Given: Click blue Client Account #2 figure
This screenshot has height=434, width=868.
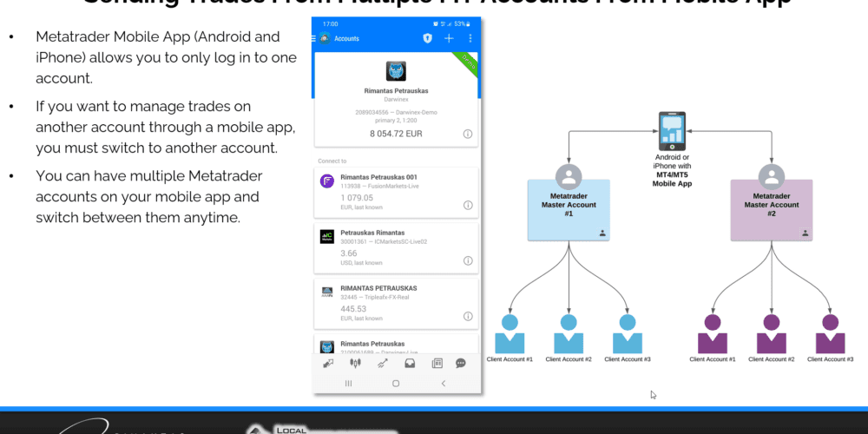Looking at the screenshot, I should click(569, 334).
